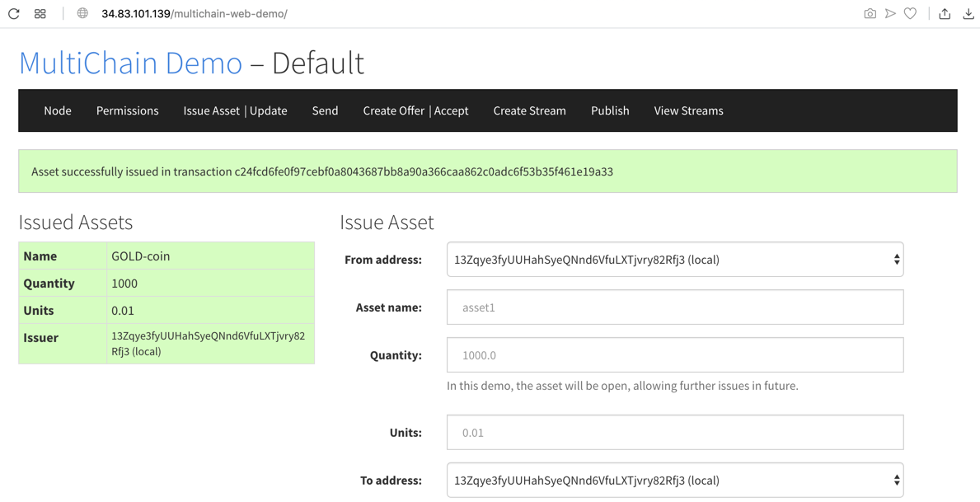Open the Send page
The height and width of the screenshot is (502, 980).
[325, 110]
